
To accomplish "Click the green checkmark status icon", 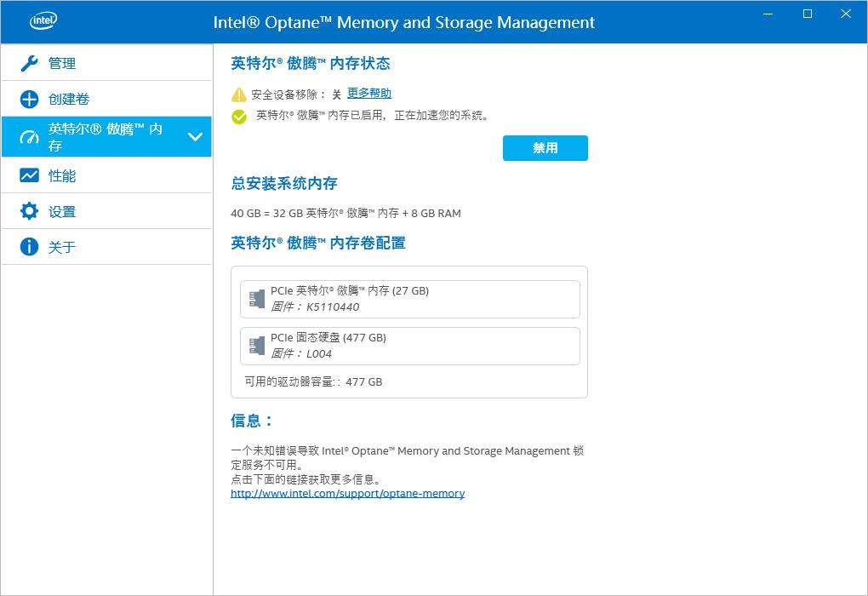I will (x=239, y=117).
